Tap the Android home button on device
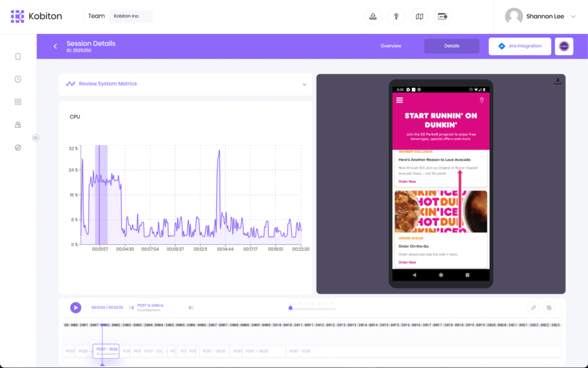 [x=441, y=275]
